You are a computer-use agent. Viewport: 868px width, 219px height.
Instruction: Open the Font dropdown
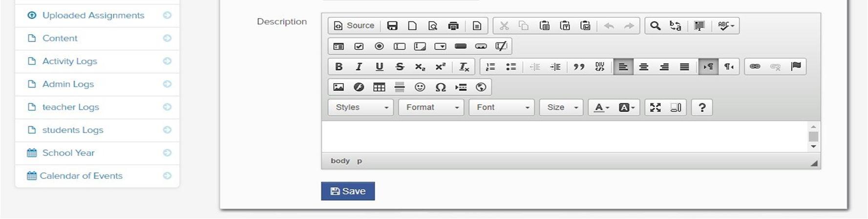(502, 108)
